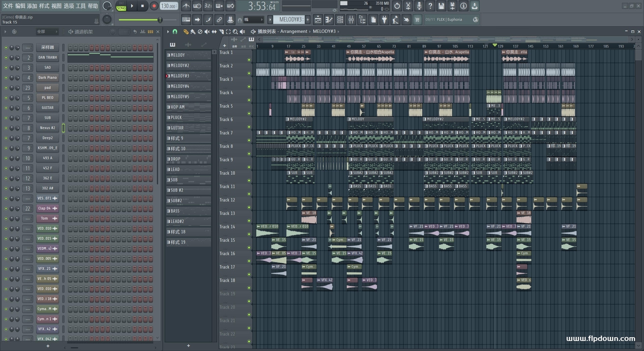Open the 全部 channel filter dropdown
Viewport: 644px width, 351px height.
click(47, 32)
